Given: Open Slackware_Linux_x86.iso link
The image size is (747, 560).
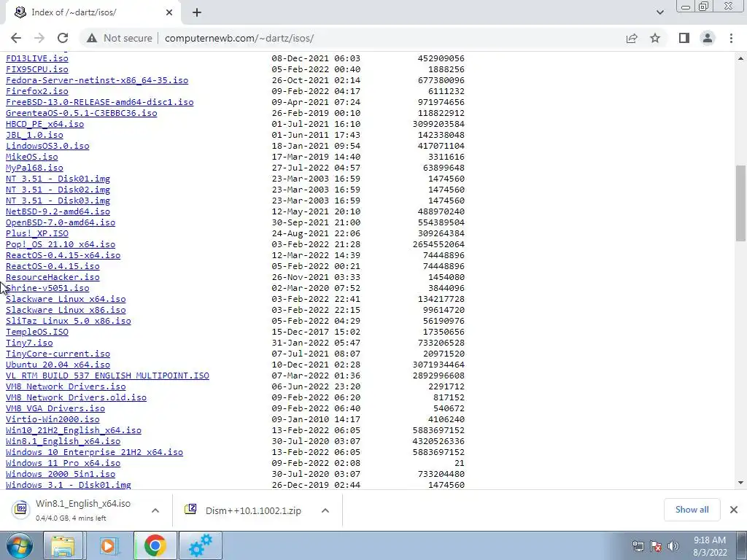Looking at the screenshot, I should point(66,310).
